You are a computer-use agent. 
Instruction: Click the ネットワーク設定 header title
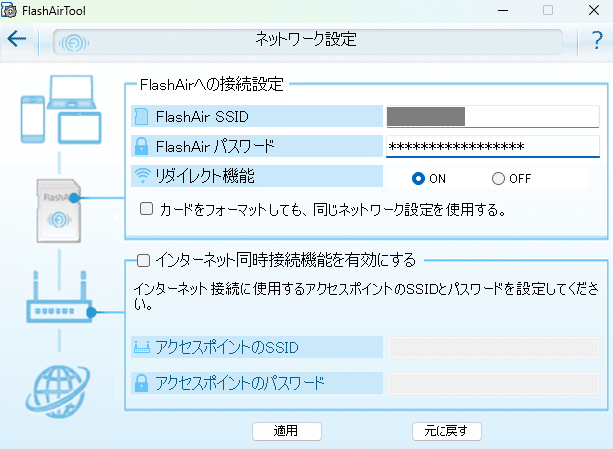[x=306, y=39]
